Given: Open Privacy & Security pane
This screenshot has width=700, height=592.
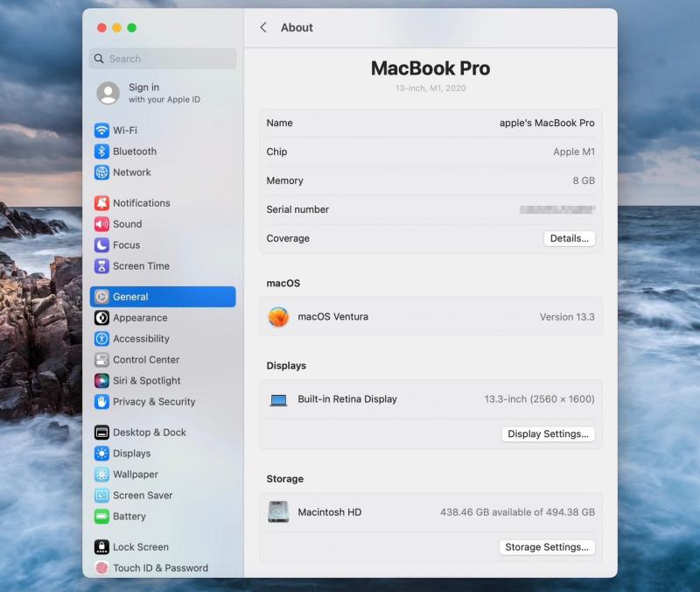Looking at the screenshot, I should click(163, 402).
